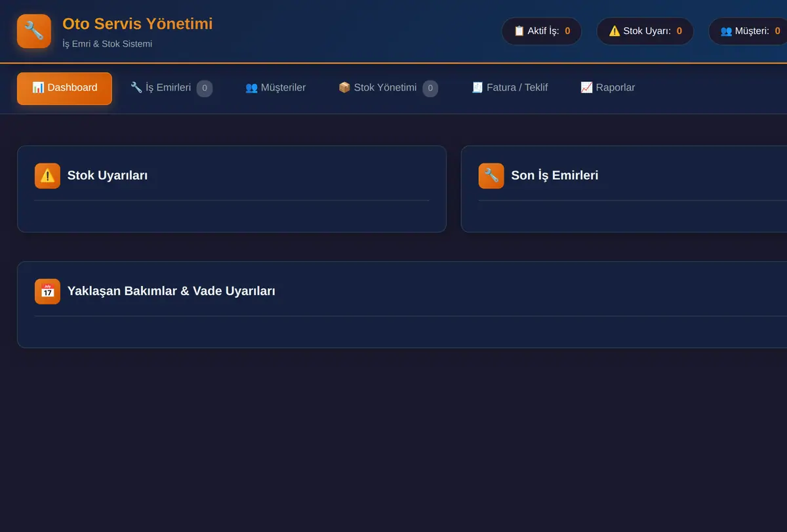787x532 pixels.
Task: Click the Yaklaşan Bakımlar & Vade Uyarıları heading
Action: 171,291
